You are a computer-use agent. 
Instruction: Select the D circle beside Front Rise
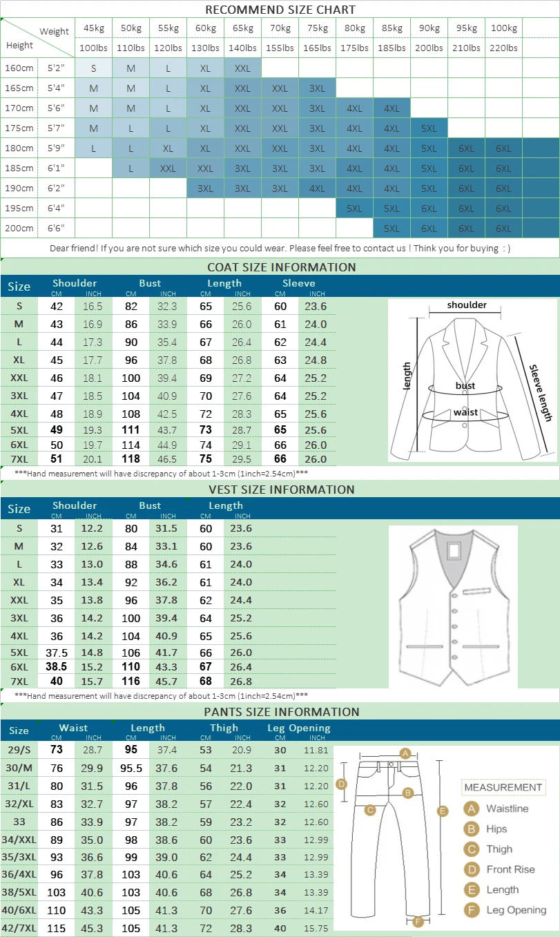click(472, 869)
